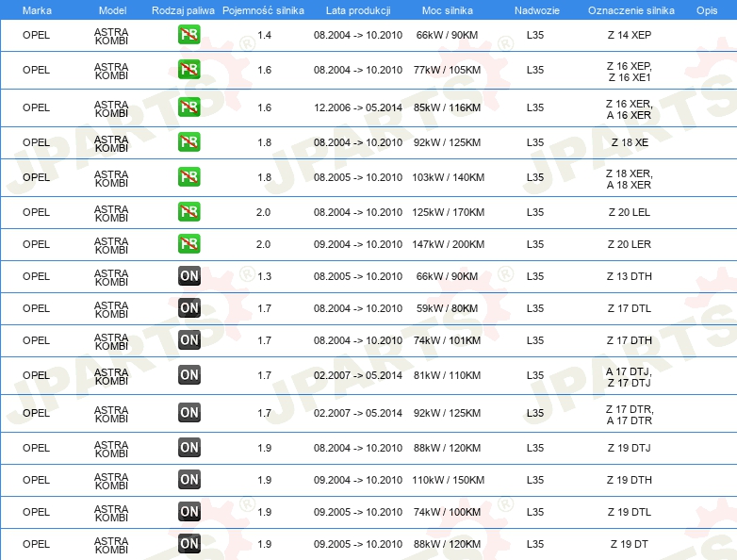Select engine code Z 19 DTH

tap(630, 480)
